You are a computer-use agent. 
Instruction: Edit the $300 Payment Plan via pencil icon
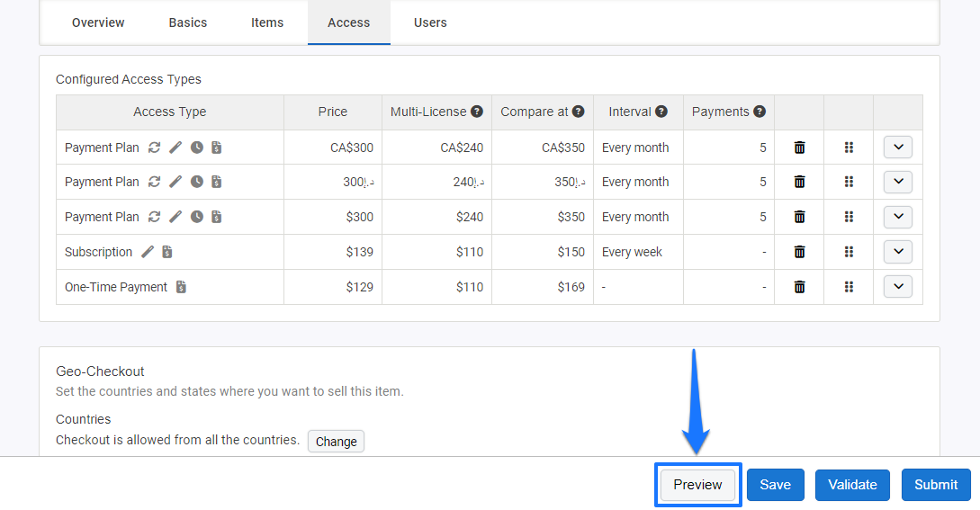coord(175,217)
